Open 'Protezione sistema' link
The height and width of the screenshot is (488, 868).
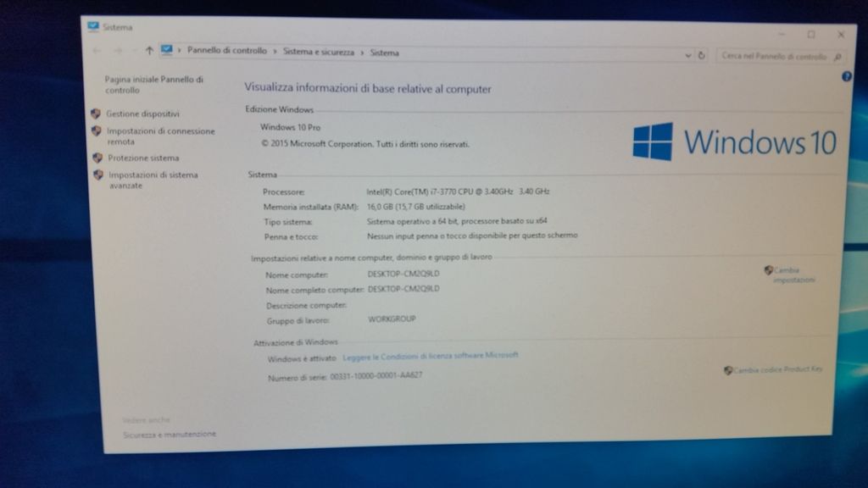click(143, 158)
